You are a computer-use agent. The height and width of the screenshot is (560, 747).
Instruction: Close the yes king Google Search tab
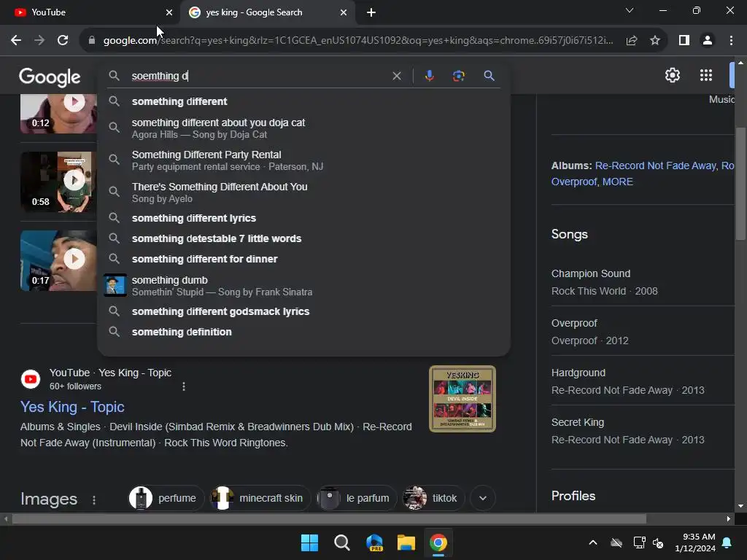[x=344, y=12]
